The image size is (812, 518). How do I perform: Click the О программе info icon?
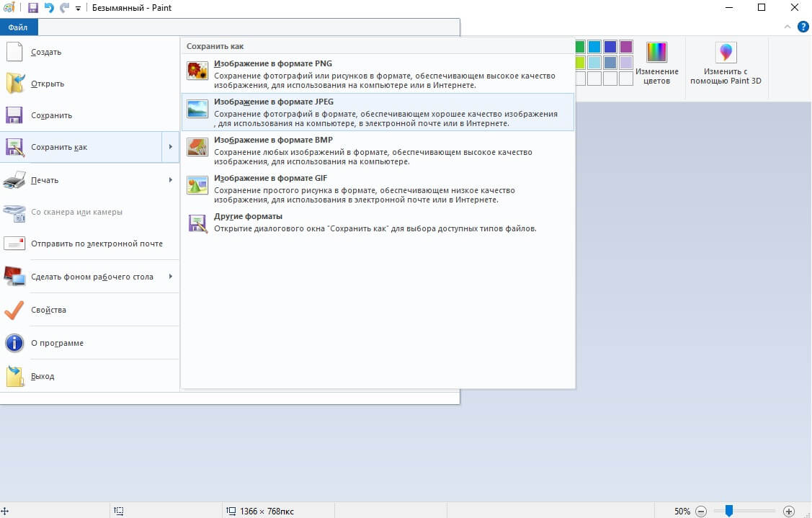pos(15,343)
